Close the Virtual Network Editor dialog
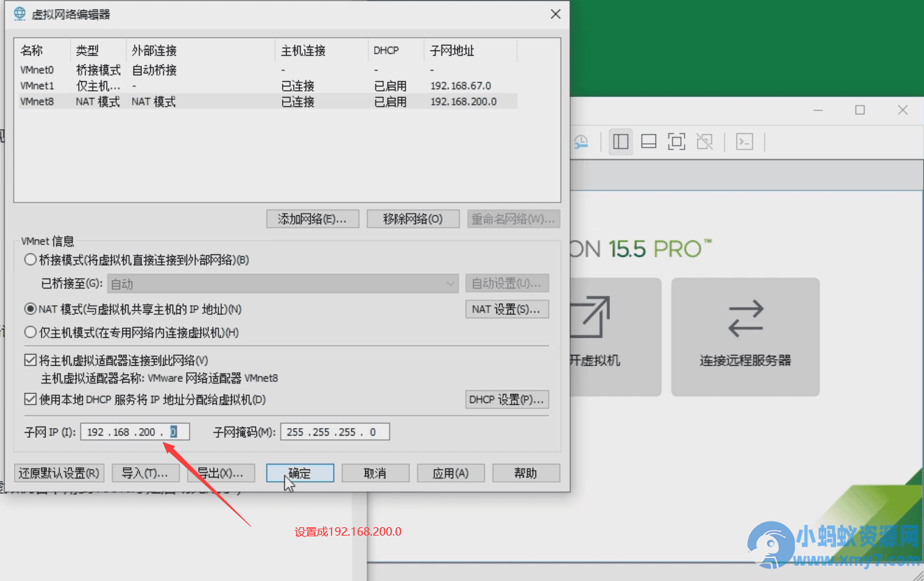The width and height of the screenshot is (924, 581). (x=556, y=14)
